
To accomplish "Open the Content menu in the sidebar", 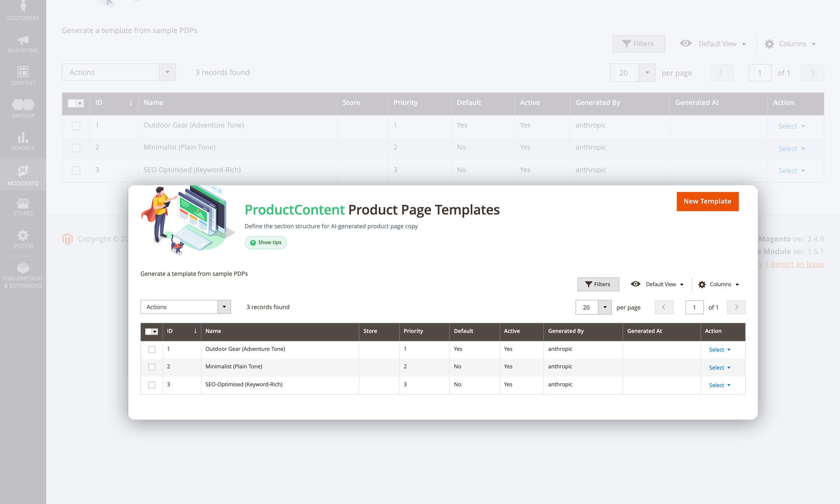I will pyautogui.click(x=23, y=76).
